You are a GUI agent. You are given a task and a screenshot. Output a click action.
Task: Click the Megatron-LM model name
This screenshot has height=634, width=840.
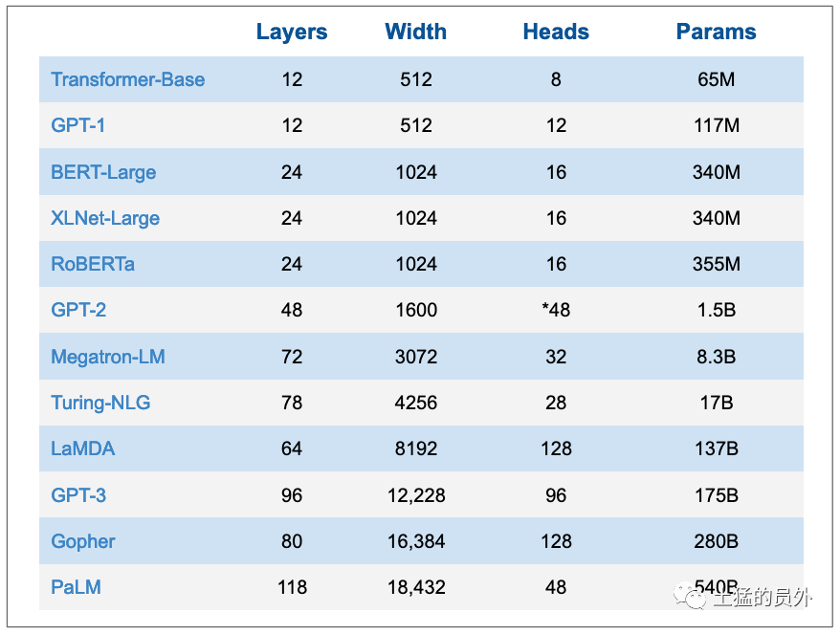pyautogui.click(x=108, y=357)
